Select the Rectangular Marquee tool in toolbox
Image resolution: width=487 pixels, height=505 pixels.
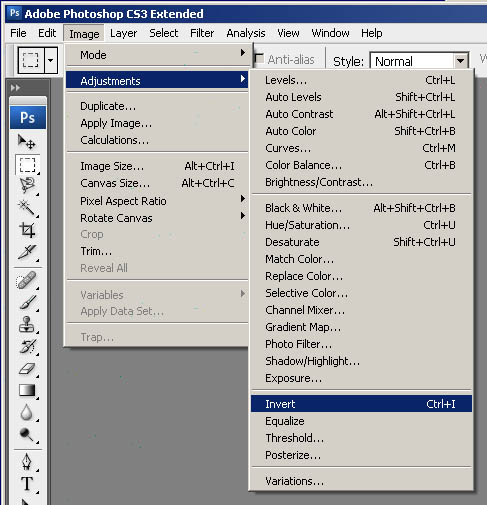tap(27, 165)
